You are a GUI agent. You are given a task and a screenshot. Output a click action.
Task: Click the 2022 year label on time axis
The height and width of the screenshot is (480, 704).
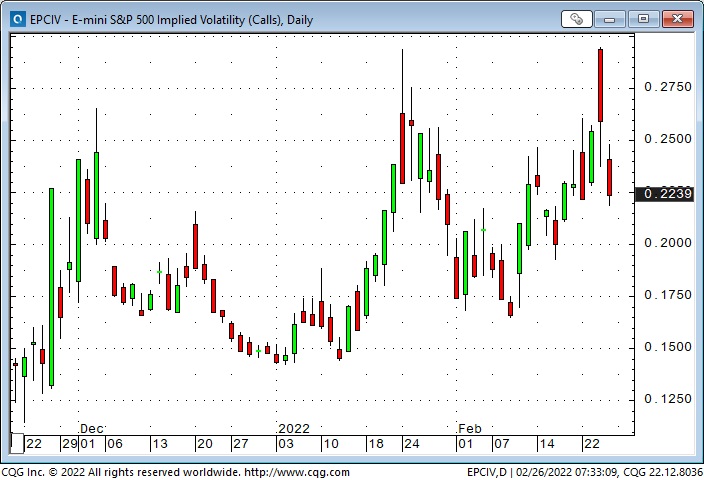294,429
